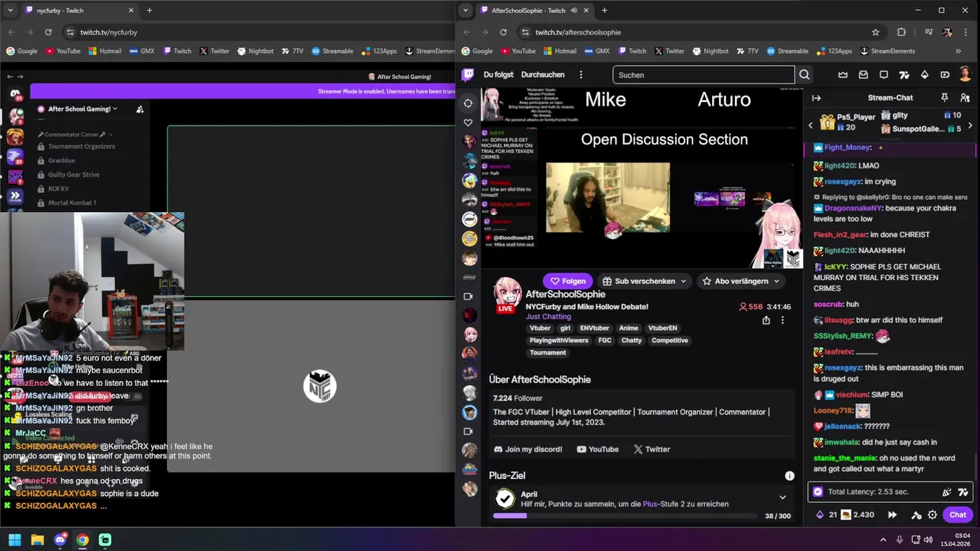Open the Guilty Gear Strive channel
The image size is (980, 551).
(x=73, y=174)
